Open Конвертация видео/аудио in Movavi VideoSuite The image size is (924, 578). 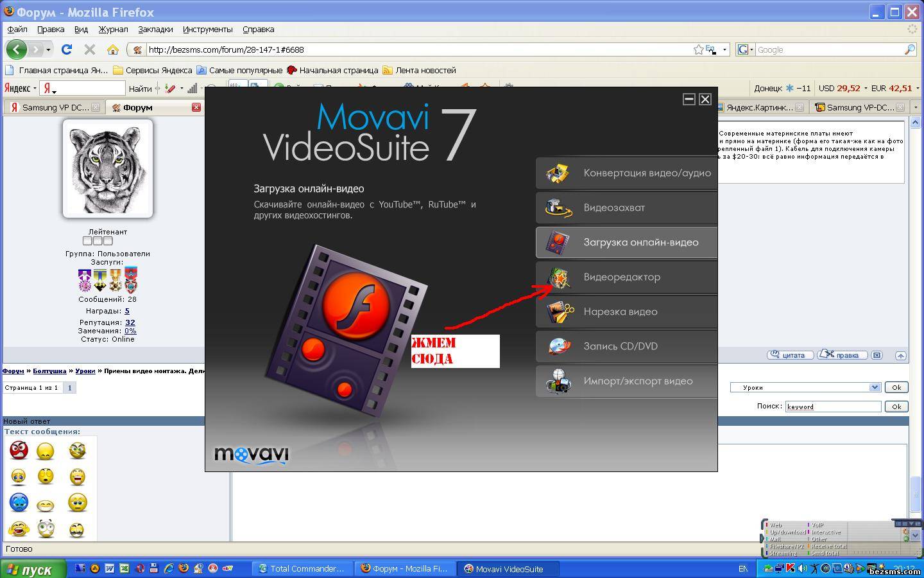tap(626, 173)
